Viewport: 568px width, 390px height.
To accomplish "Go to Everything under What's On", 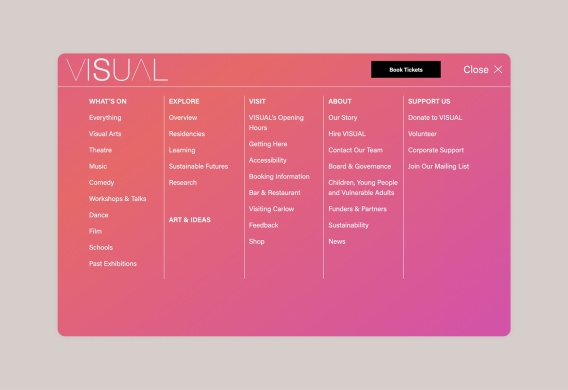I will (105, 118).
